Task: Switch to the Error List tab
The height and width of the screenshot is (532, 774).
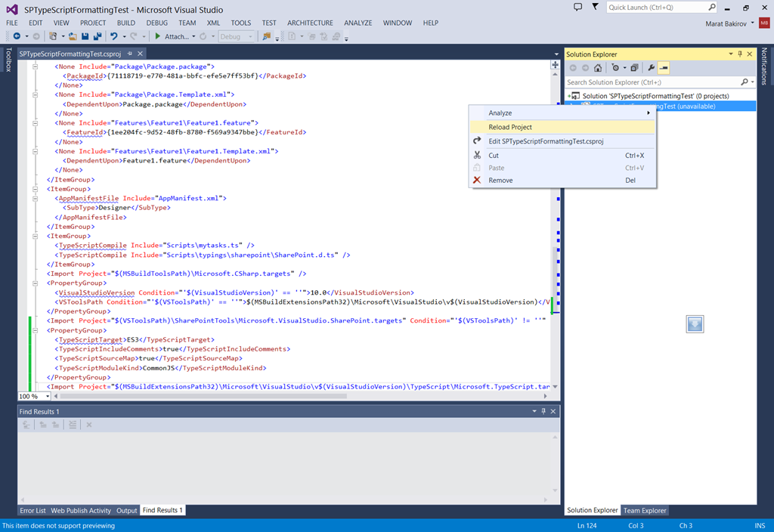Action: pyautogui.click(x=33, y=510)
